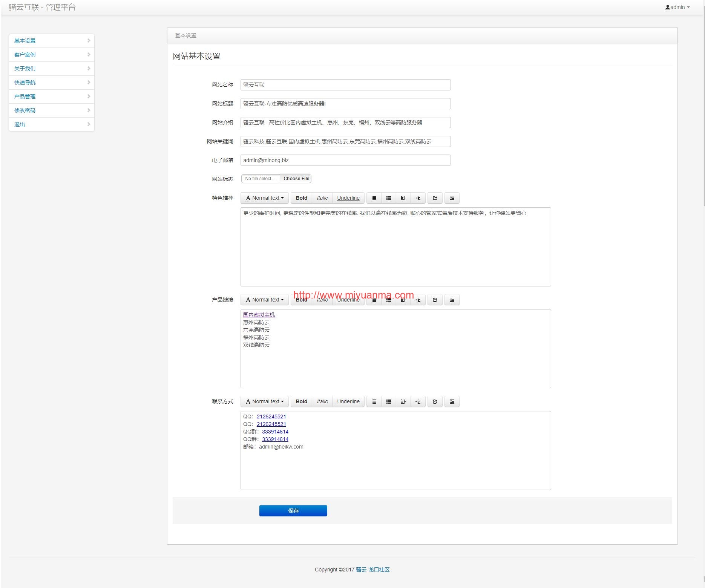
Task: Toggle Underline in 联系方式 editor
Action: pos(348,401)
